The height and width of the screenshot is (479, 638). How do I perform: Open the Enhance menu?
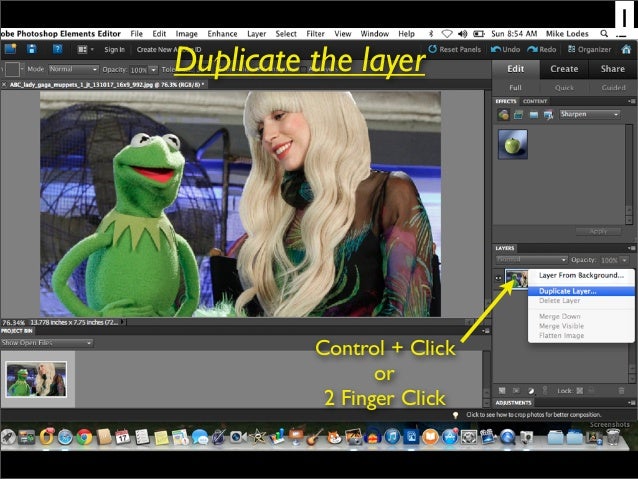(x=222, y=34)
